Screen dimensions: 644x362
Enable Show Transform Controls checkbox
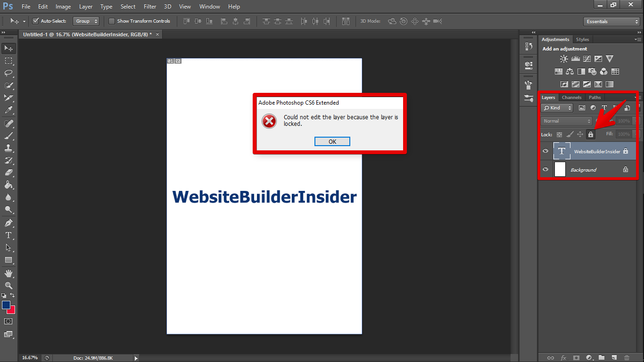tap(112, 21)
